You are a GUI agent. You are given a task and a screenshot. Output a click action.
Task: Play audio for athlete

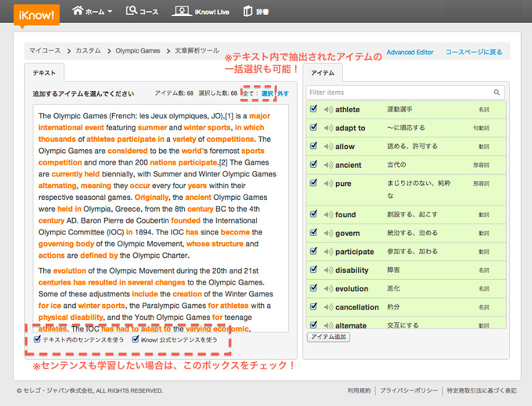pyautogui.click(x=328, y=110)
